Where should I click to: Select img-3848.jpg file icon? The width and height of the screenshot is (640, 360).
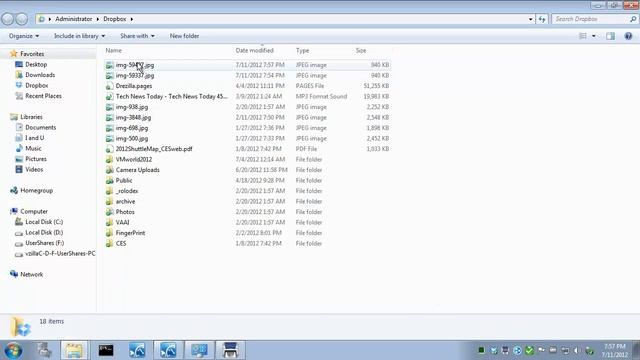(109, 118)
